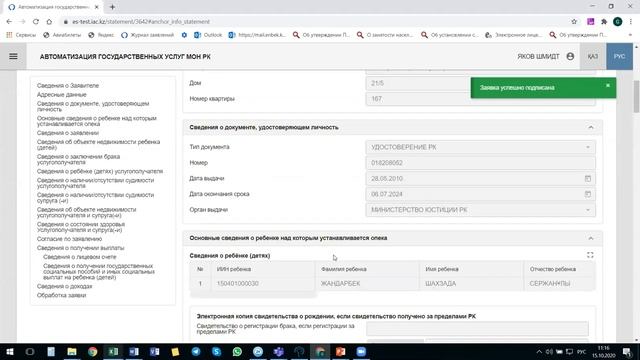This screenshot has height=360, width=640.
Task: Open browser home page
Action: 49,22
